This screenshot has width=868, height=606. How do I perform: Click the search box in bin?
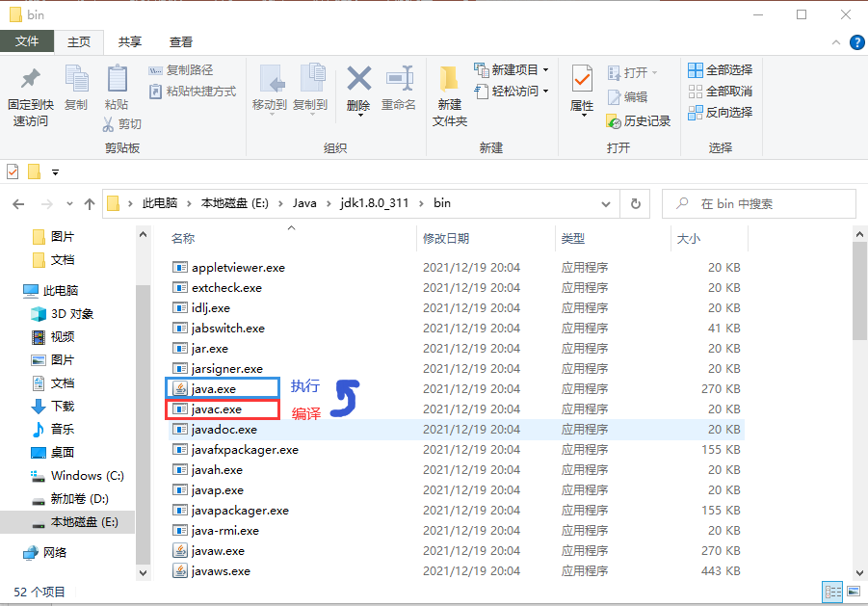759,203
